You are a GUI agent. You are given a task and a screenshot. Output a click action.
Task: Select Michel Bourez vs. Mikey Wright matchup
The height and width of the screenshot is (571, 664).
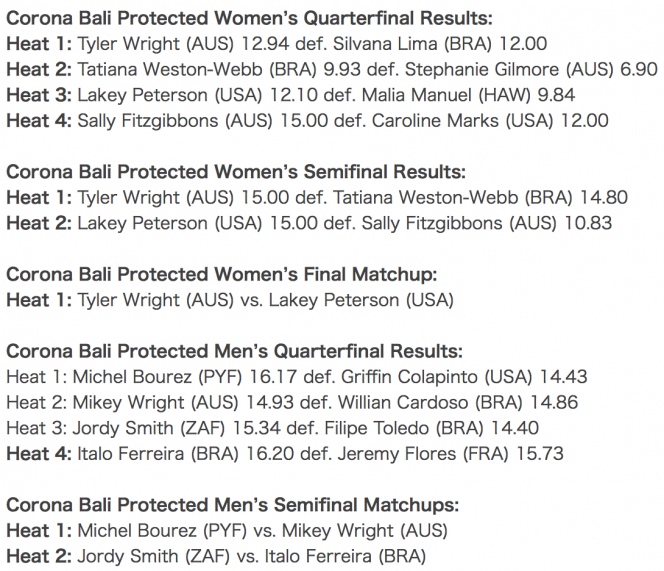point(227,531)
